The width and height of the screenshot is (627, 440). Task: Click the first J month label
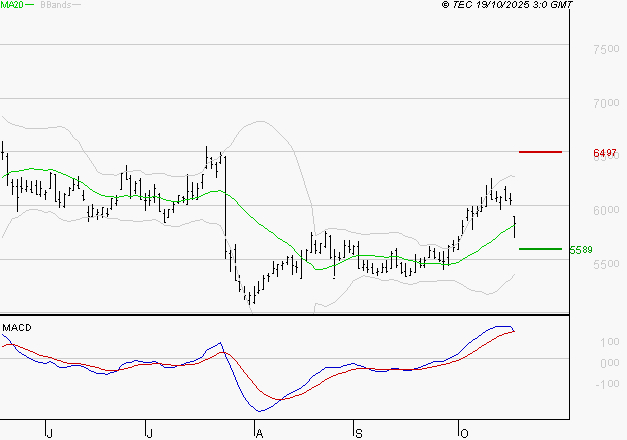(49, 434)
